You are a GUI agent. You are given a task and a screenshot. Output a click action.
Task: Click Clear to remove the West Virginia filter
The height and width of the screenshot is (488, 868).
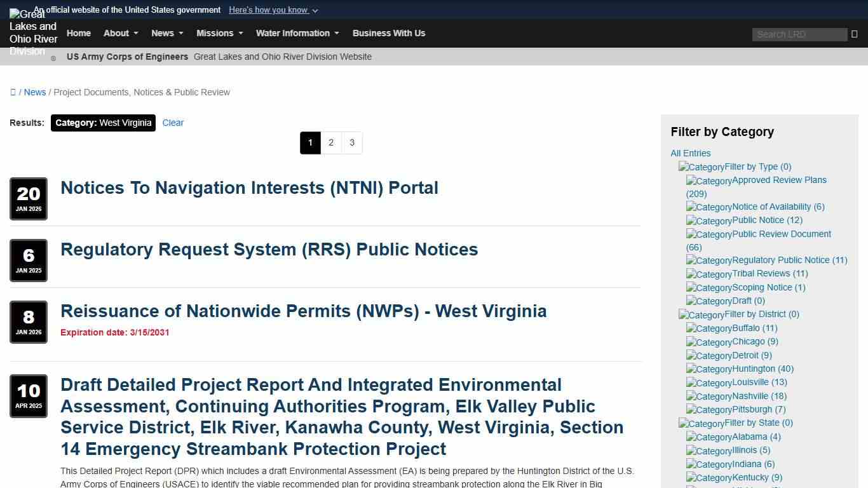point(172,123)
